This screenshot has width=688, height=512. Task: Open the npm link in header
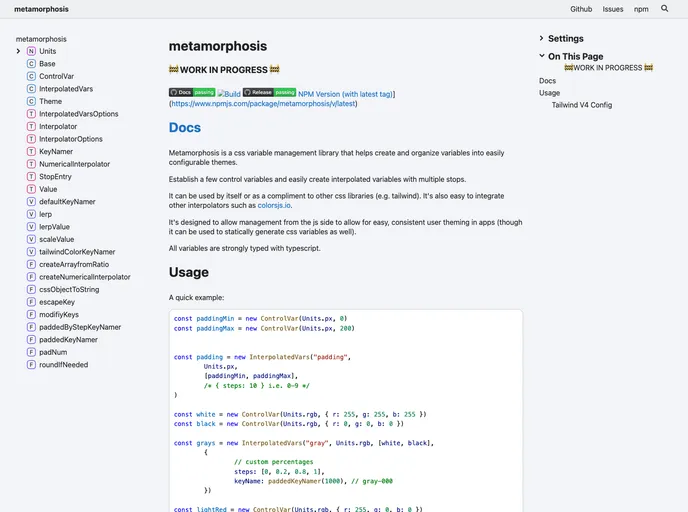tap(641, 9)
